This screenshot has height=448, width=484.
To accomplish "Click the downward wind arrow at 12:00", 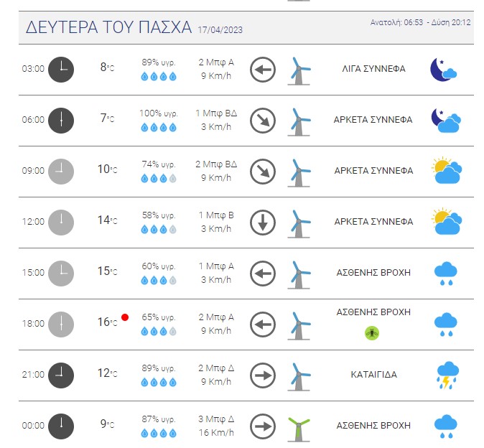I will 263,223.
